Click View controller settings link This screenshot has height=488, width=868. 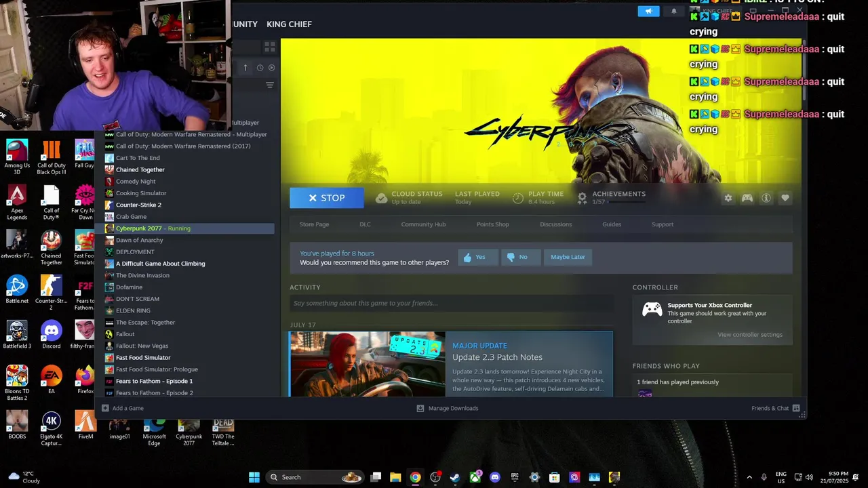point(750,335)
